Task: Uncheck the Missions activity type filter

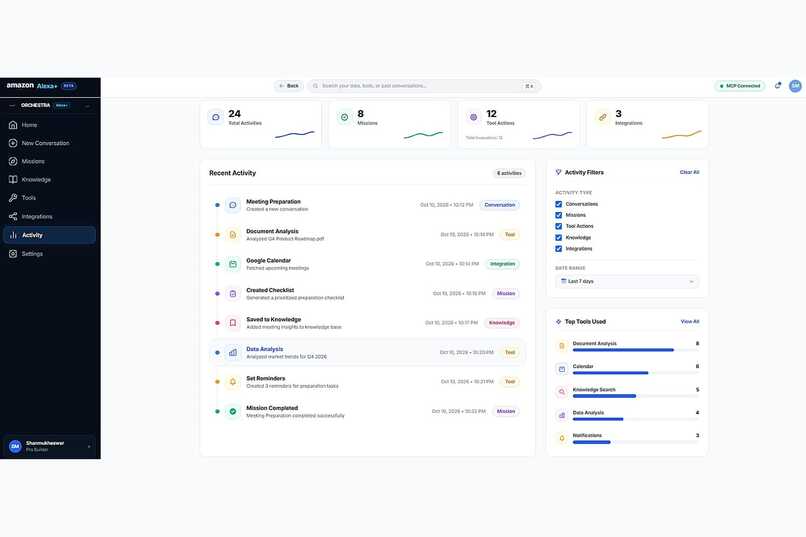Action: [x=559, y=215]
